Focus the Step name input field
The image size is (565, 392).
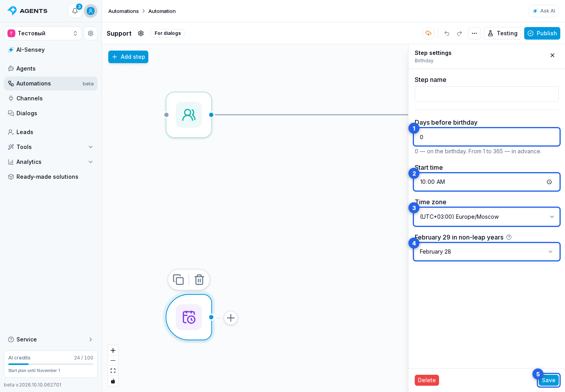(x=487, y=94)
